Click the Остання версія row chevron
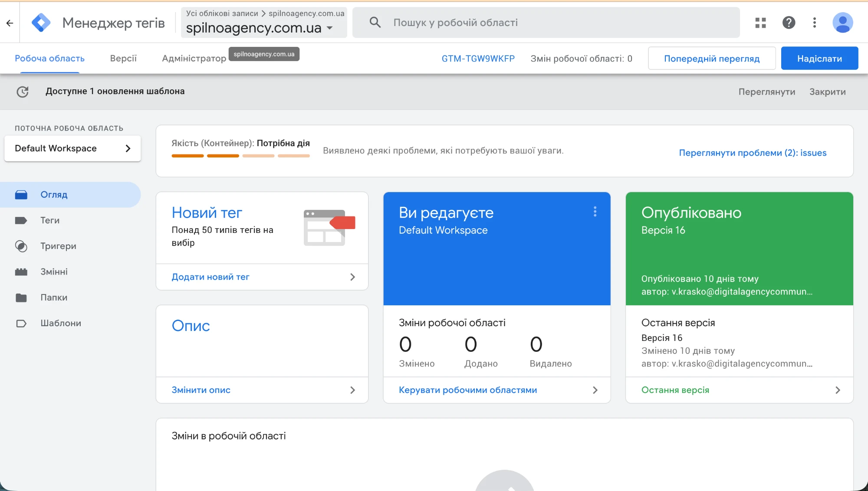Image resolution: width=868 pixels, height=491 pixels. pyautogui.click(x=838, y=390)
